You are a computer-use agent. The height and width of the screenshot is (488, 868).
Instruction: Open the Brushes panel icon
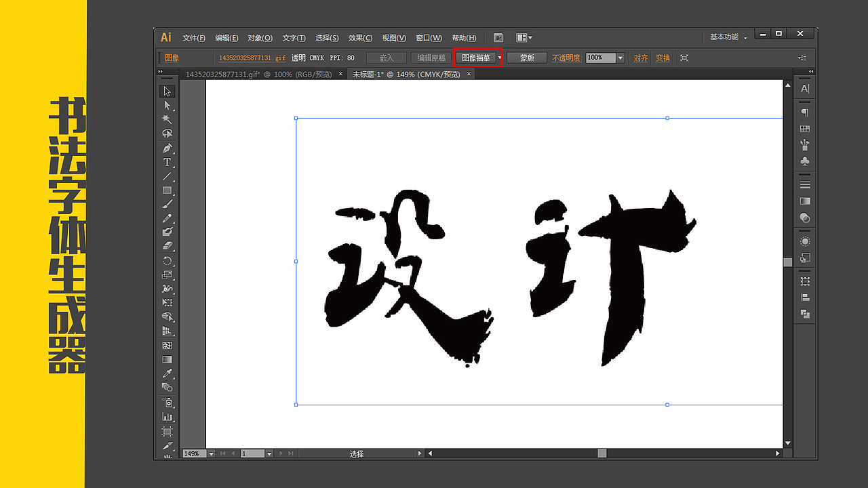pos(805,145)
